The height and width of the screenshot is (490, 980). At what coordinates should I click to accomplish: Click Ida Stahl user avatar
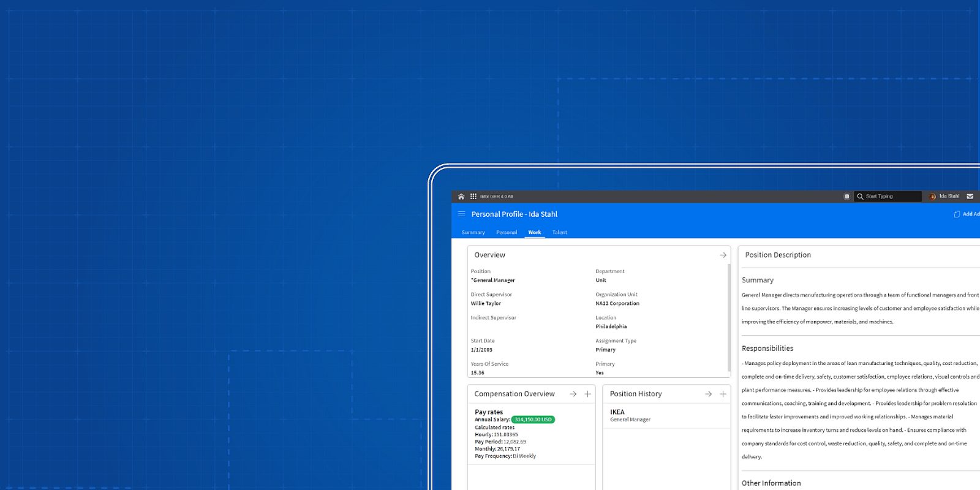pos(932,197)
